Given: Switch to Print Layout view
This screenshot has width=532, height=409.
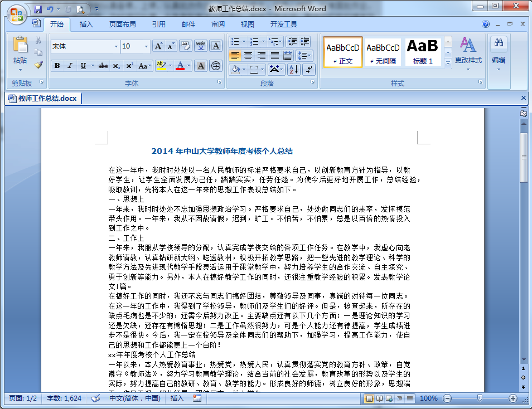Looking at the screenshot, I should tap(369, 398).
